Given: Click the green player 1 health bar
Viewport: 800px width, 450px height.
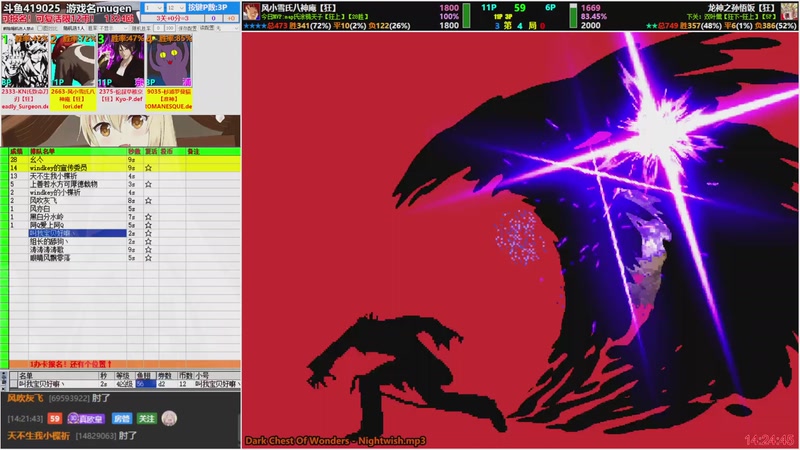Looking at the screenshot, I should click(466, 16).
